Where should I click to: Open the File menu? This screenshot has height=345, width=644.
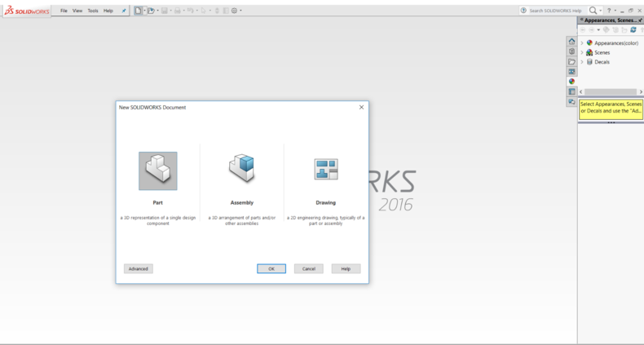(64, 11)
